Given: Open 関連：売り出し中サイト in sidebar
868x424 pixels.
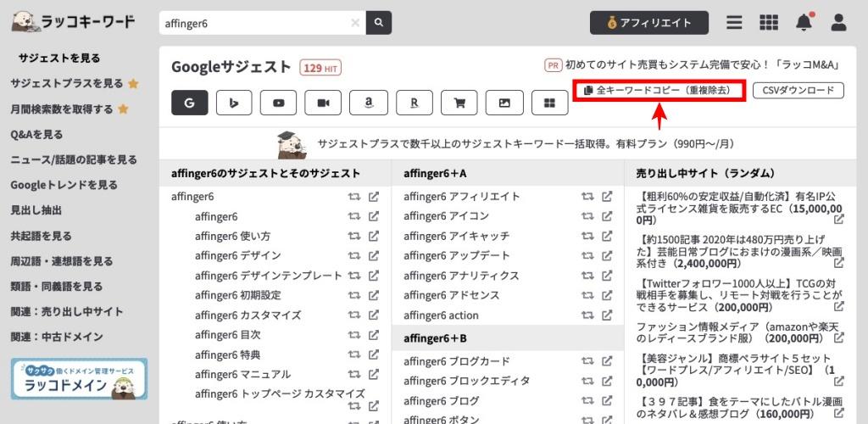Looking at the screenshot, I should coord(67,311).
